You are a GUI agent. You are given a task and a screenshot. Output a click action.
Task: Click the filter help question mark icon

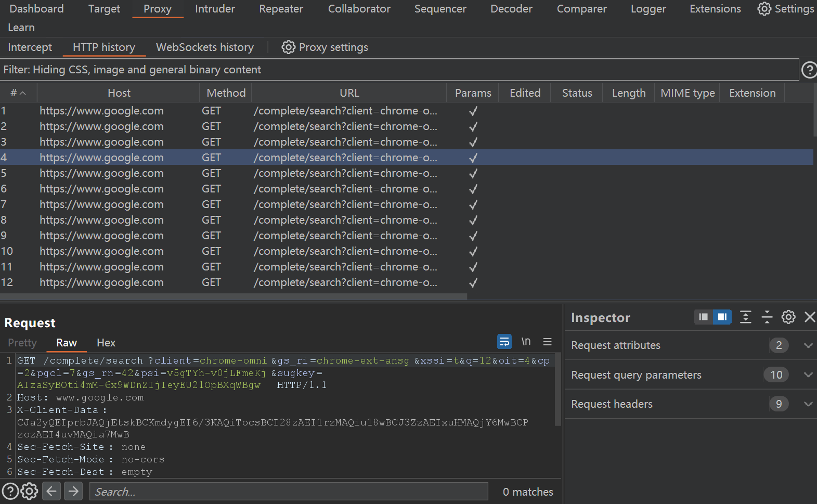[809, 70]
